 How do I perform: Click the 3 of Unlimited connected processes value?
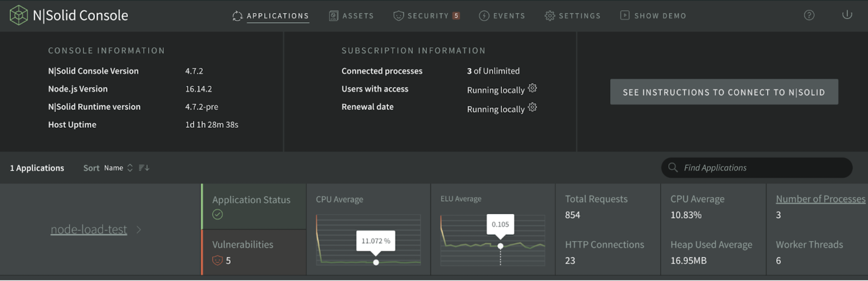493,71
